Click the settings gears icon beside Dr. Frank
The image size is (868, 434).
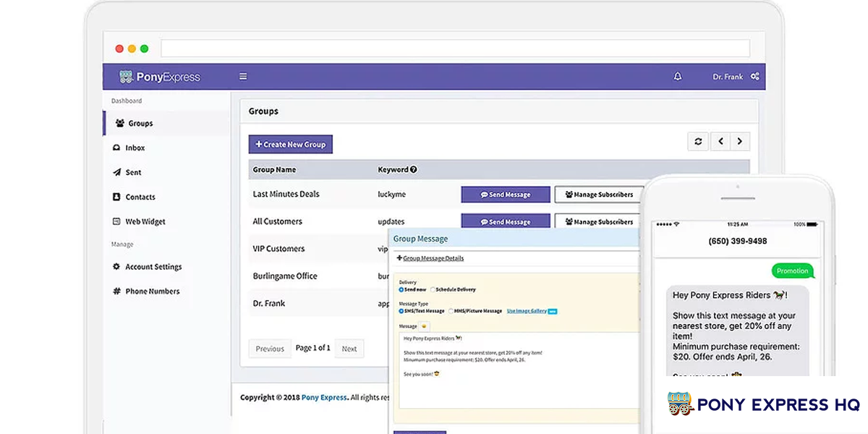[x=754, y=77]
